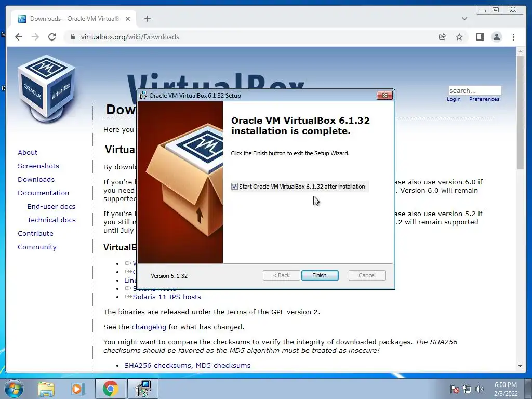Open the changelog link

click(x=149, y=327)
